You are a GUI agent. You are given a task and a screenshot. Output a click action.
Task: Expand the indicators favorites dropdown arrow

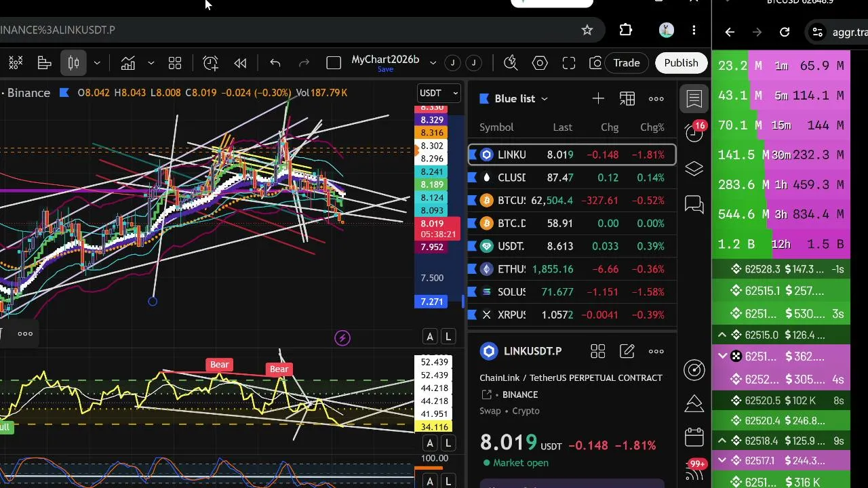[151, 63]
